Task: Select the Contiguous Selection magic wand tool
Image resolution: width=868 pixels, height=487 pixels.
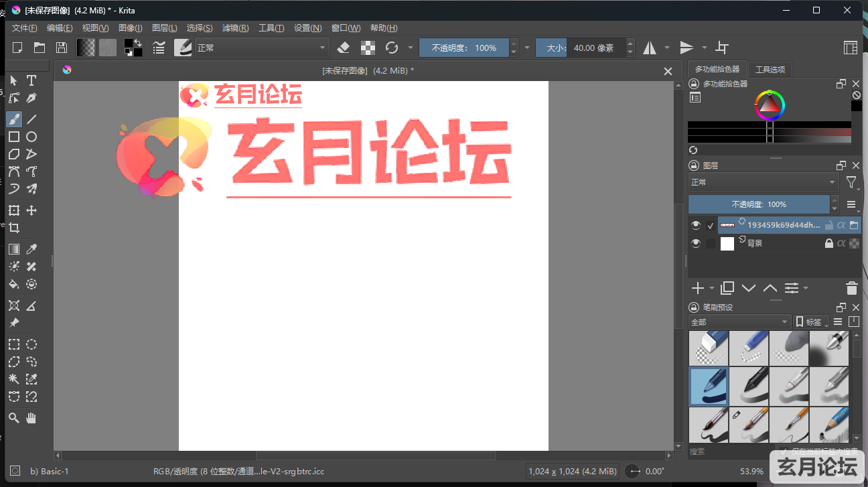Action: click(13, 379)
